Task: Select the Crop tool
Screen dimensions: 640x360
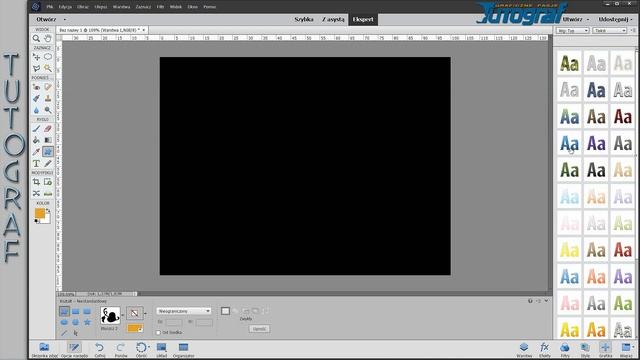Action: point(36,182)
